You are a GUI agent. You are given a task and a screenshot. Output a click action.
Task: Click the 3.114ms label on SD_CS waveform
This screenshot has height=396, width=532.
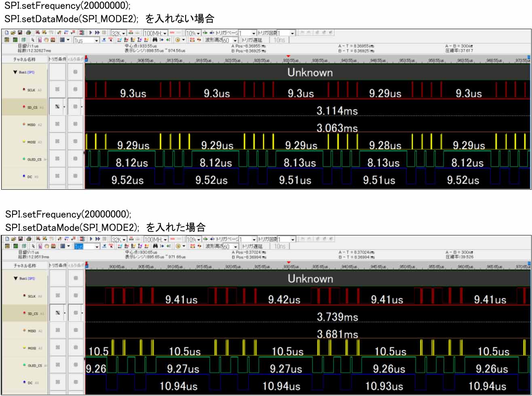coord(337,110)
